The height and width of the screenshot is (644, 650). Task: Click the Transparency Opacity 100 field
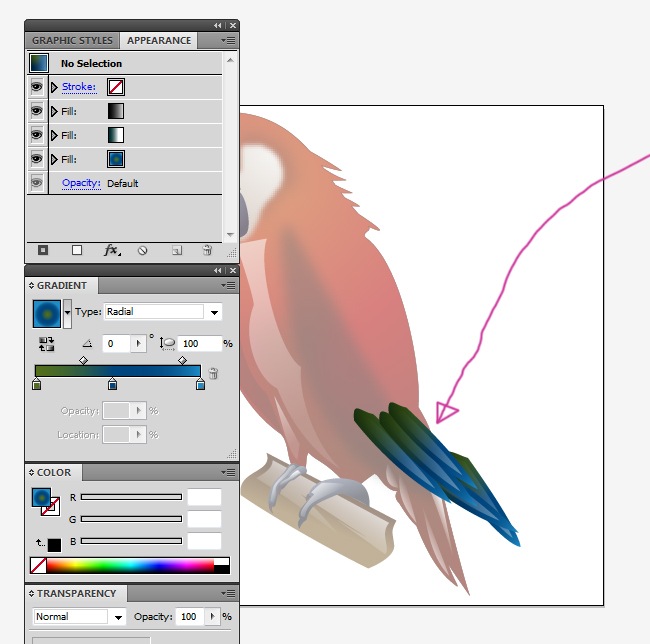(x=191, y=617)
